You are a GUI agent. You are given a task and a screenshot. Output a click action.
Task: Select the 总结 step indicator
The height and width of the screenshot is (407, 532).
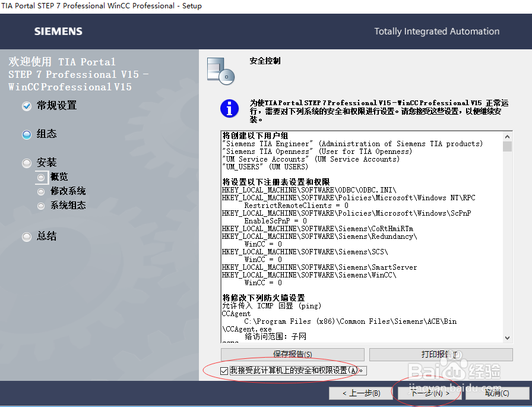tap(27, 236)
